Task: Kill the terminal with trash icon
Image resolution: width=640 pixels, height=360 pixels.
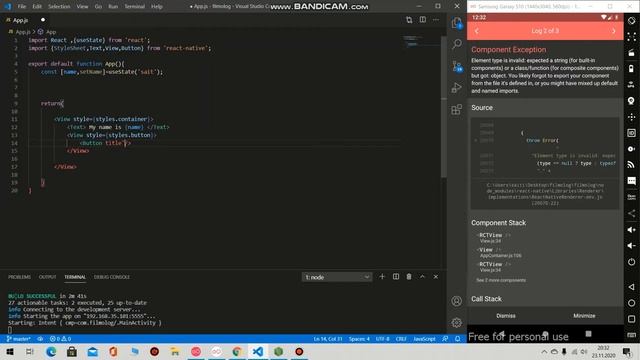Action: (409, 277)
